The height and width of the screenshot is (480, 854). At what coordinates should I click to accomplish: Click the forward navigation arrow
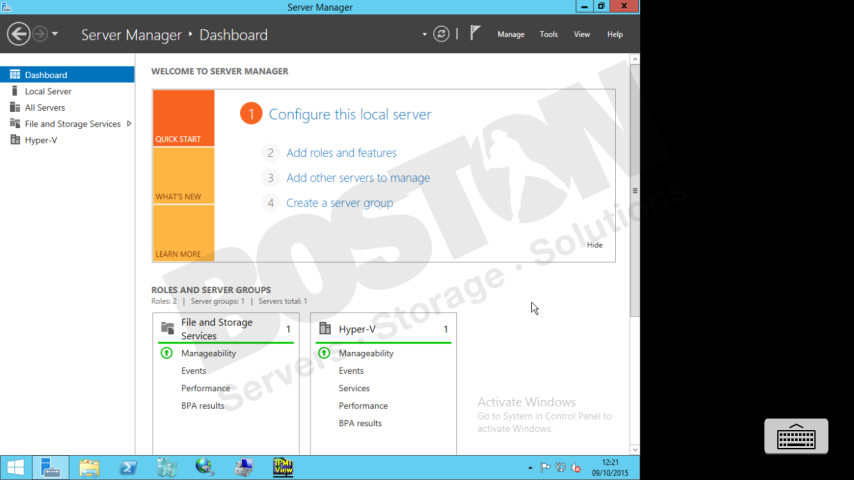point(40,34)
